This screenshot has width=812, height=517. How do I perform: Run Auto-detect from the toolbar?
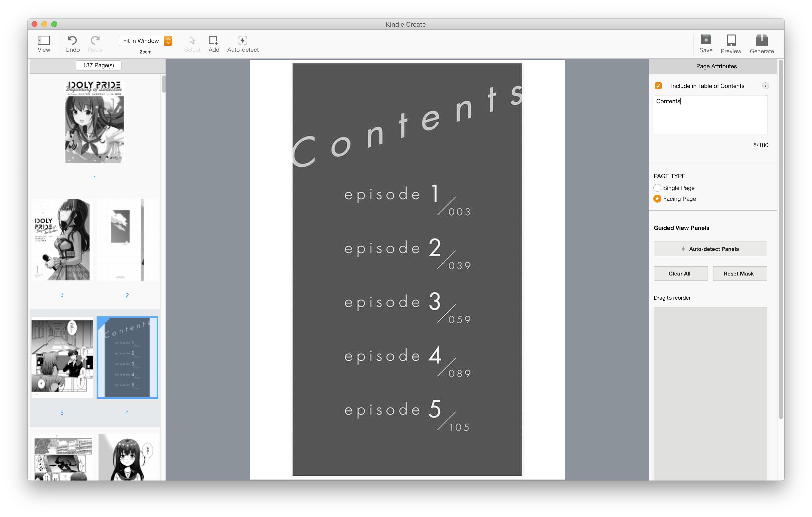point(242,40)
